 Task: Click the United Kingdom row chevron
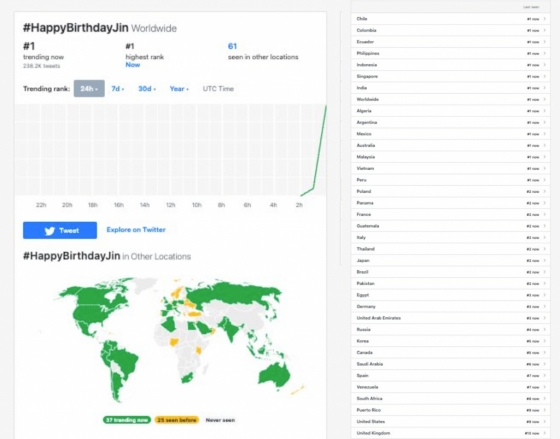(545, 433)
